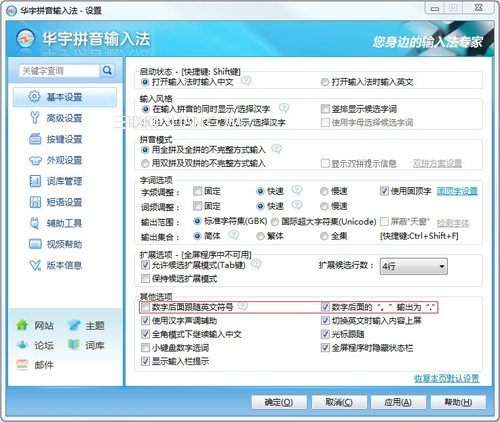The width and height of the screenshot is (500, 422).
Task: Open the 邮件 envelope icon
Action: tap(22, 364)
